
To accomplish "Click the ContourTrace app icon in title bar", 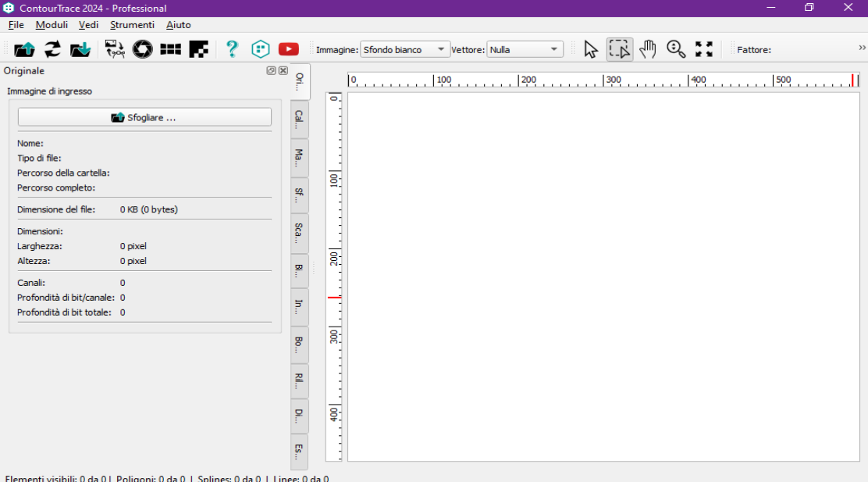I will point(9,9).
